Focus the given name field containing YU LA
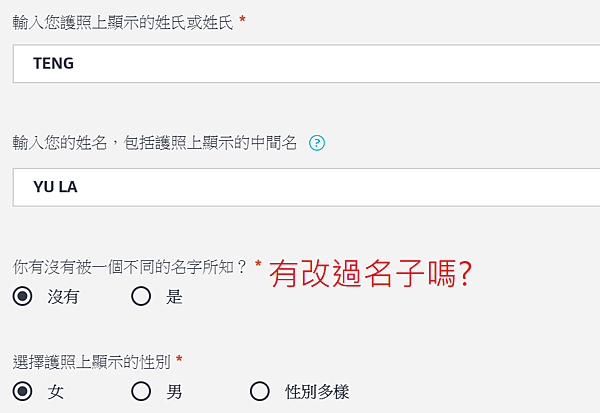 tap(306, 187)
